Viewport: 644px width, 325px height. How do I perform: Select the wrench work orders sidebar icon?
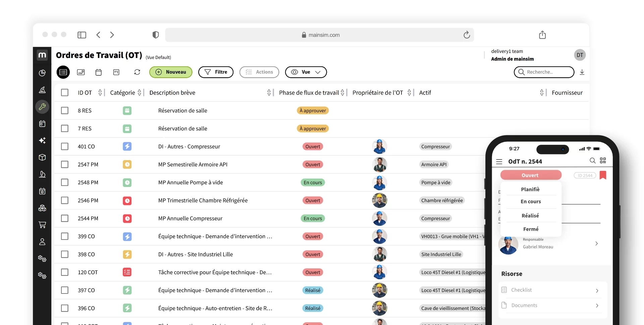coord(42,107)
